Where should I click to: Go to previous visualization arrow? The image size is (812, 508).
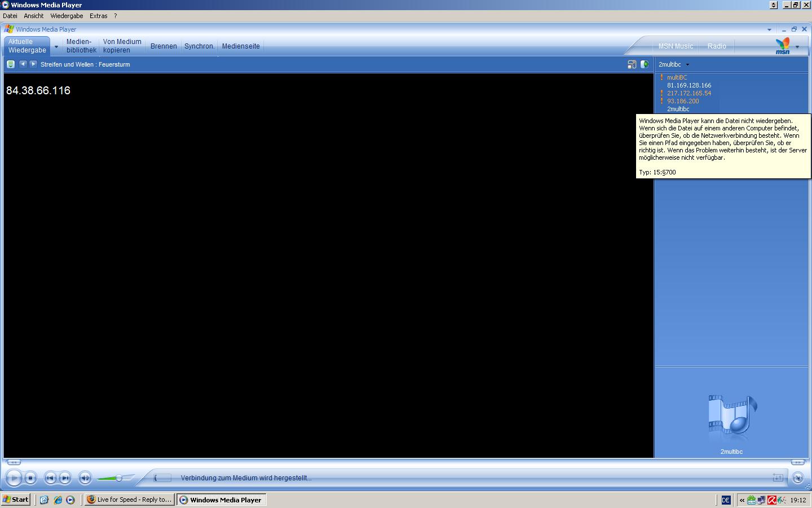pos(23,64)
